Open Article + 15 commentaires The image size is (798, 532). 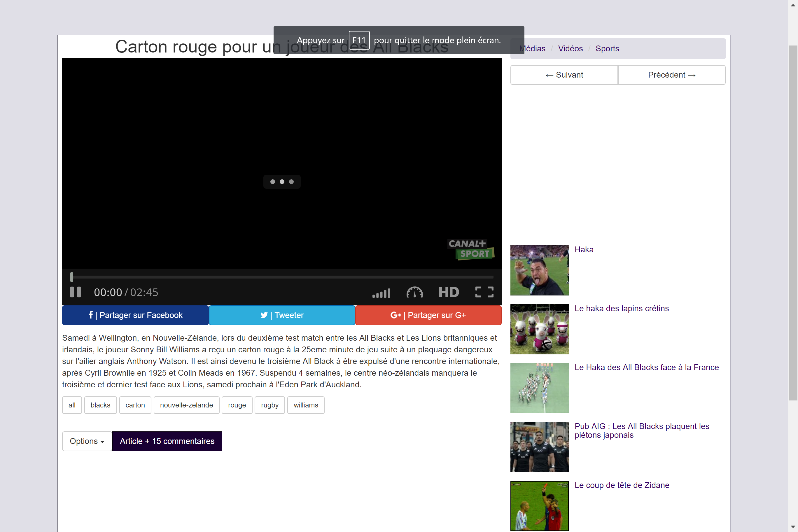167,441
